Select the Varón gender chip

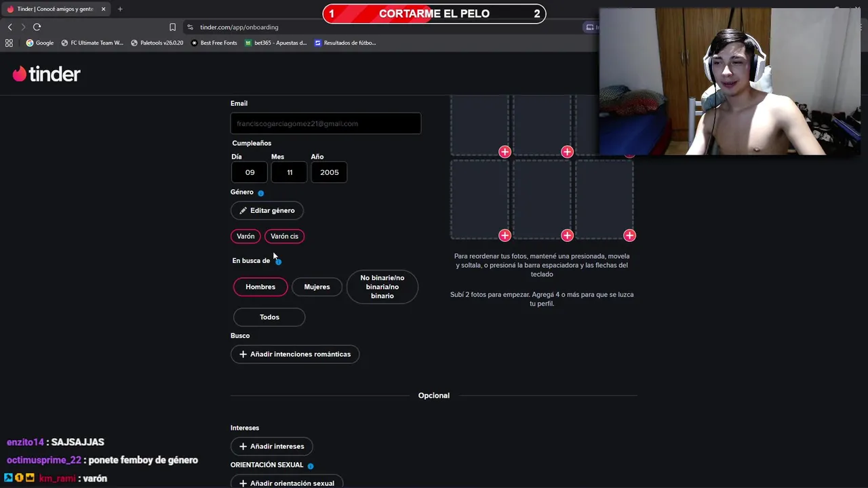(245, 237)
